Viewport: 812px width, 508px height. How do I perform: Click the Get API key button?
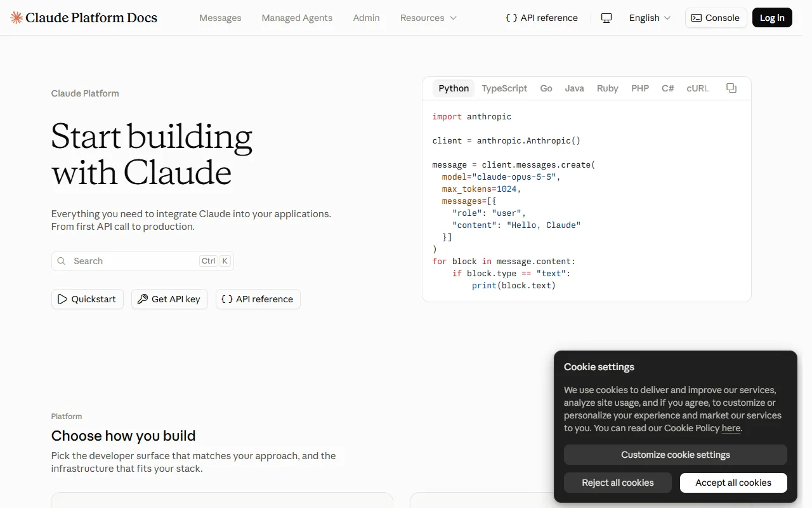coord(169,299)
